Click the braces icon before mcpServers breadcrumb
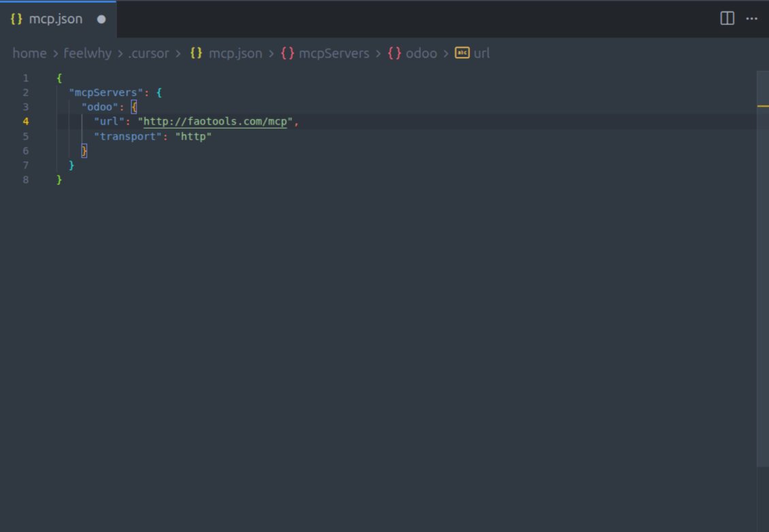The height and width of the screenshot is (532, 769). [287, 53]
